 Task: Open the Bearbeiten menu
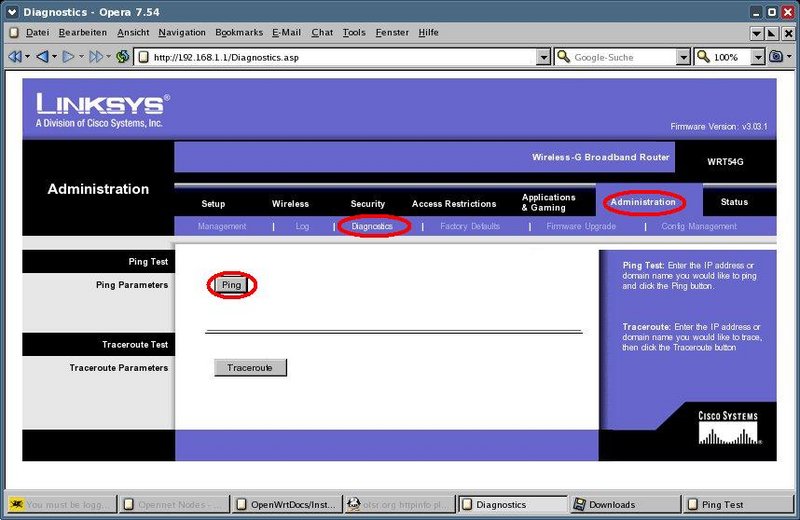pos(83,33)
